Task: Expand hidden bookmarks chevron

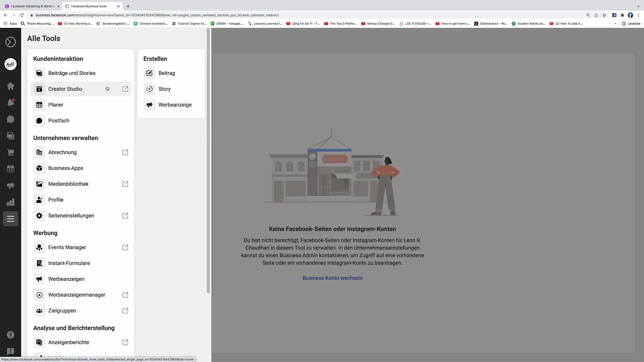Action: tap(615, 24)
